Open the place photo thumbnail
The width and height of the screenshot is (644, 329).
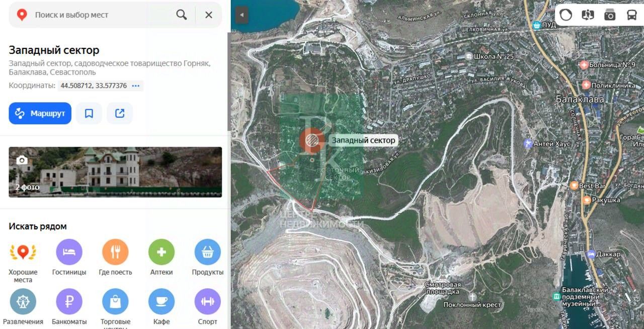[115, 172]
